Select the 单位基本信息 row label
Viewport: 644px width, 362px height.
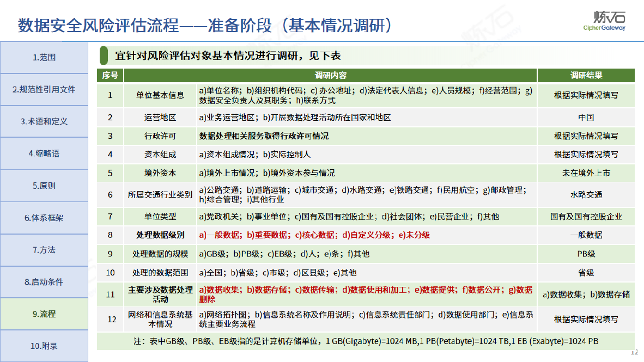tap(160, 95)
